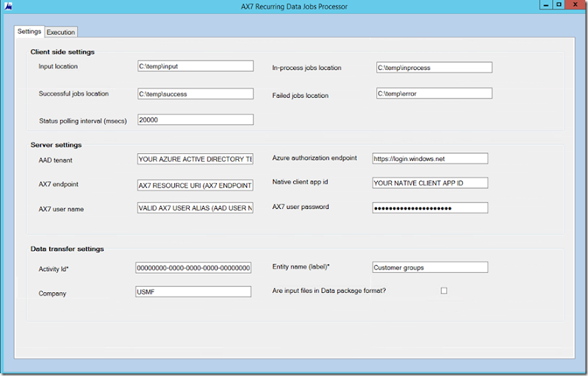
Task: Click the Status polling interval (msecs) label
Action: tap(83, 121)
